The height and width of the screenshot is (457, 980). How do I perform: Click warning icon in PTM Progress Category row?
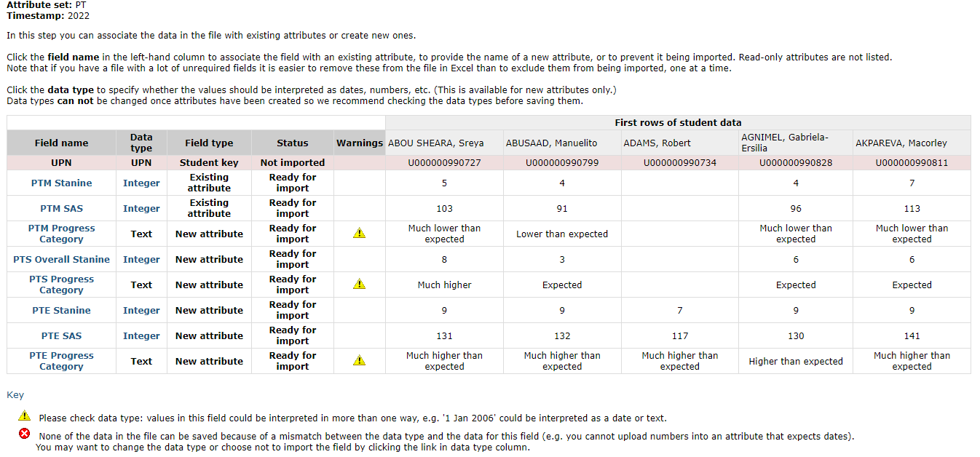coord(359,234)
